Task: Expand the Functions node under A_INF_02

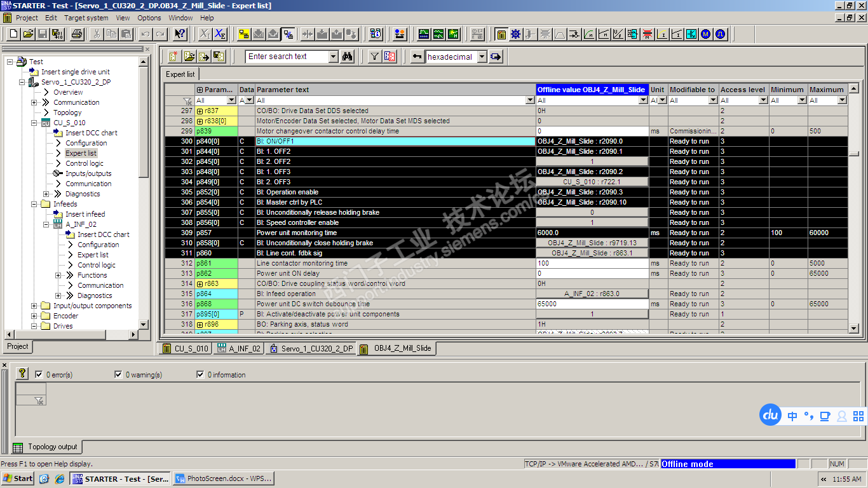Action: click(58, 275)
